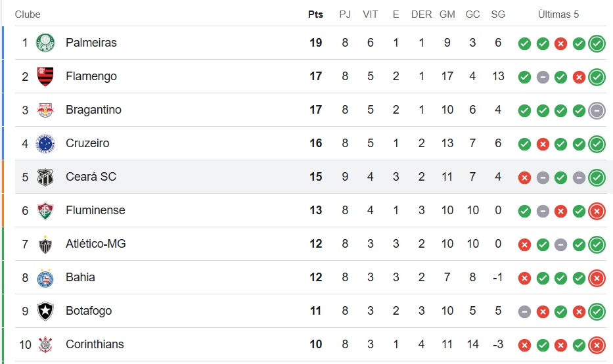The image size is (613, 364).
Task: Open the Flamengo team name link
Action: click(x=91, y=76)
